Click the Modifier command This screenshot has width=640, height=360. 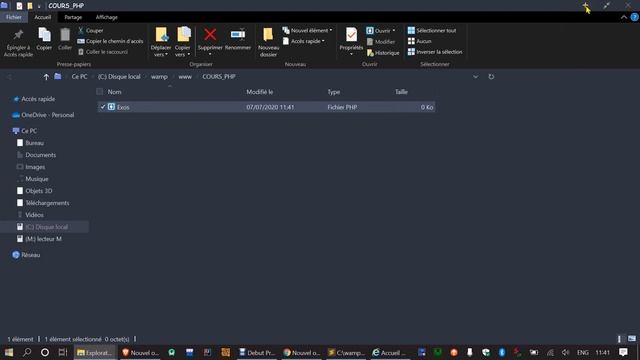coord(381,42)
